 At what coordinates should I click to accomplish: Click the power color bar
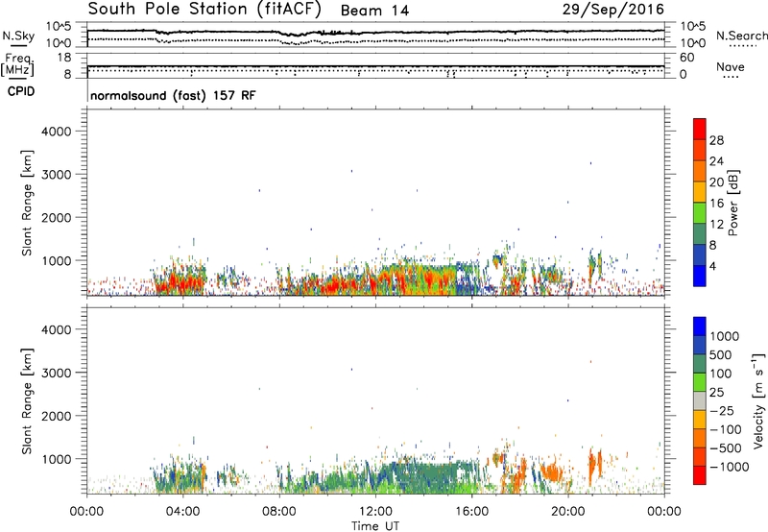point(700,203)
